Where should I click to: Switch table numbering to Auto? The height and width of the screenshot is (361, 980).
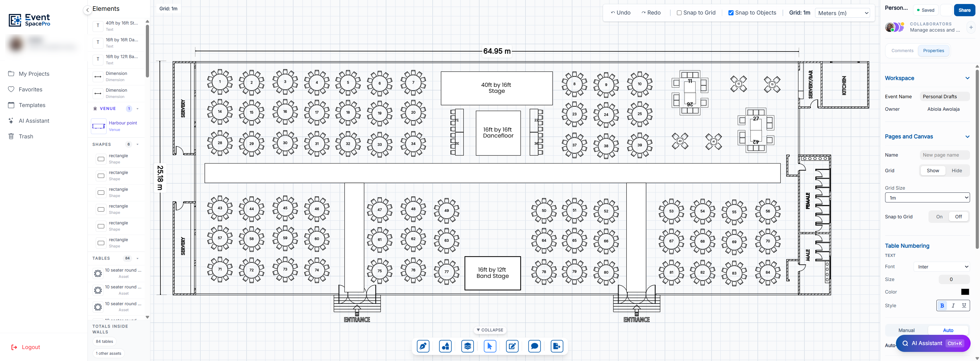pos(948,330)
